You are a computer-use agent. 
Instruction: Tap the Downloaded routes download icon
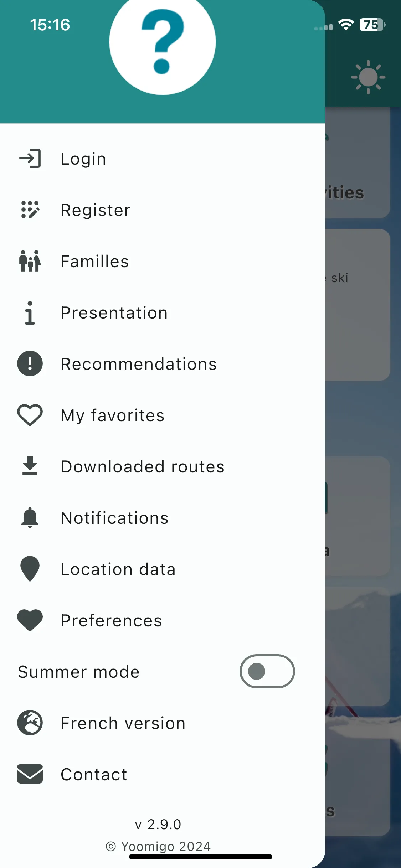point(30,466)
